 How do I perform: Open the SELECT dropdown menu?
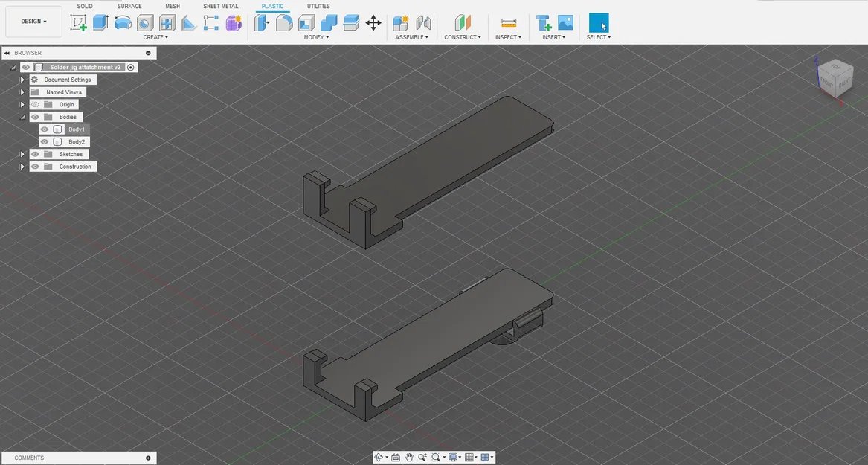coord(599,37)
